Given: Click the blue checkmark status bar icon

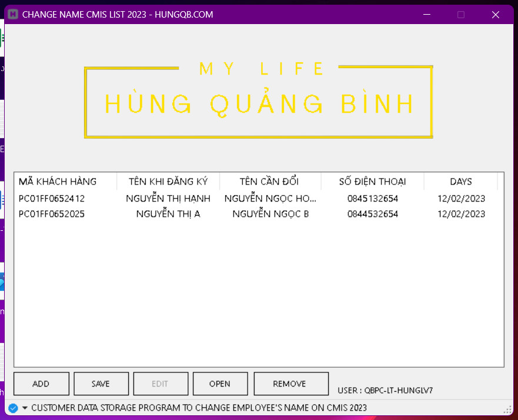Looking at the screenshot, I should pyautogui.click(x=13, y=408).
